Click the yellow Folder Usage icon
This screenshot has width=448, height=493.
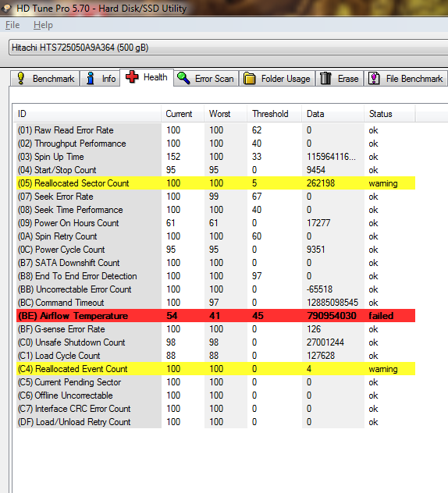pyautogui.click(x=250, y=78)
